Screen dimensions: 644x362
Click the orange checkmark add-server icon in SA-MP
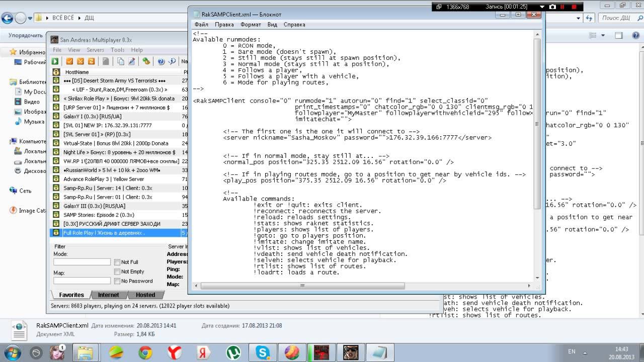point(69,61)
